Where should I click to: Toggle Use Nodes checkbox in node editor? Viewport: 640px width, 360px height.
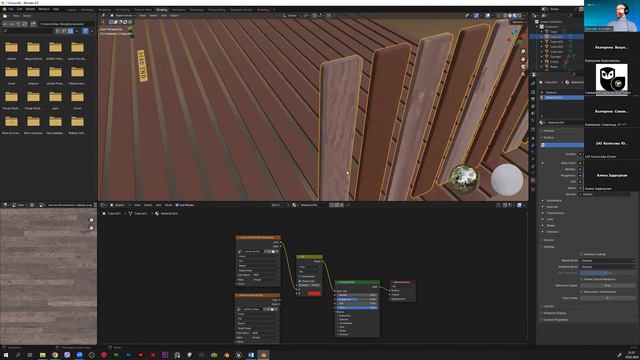pyautogui.click(x=177, y=205)
